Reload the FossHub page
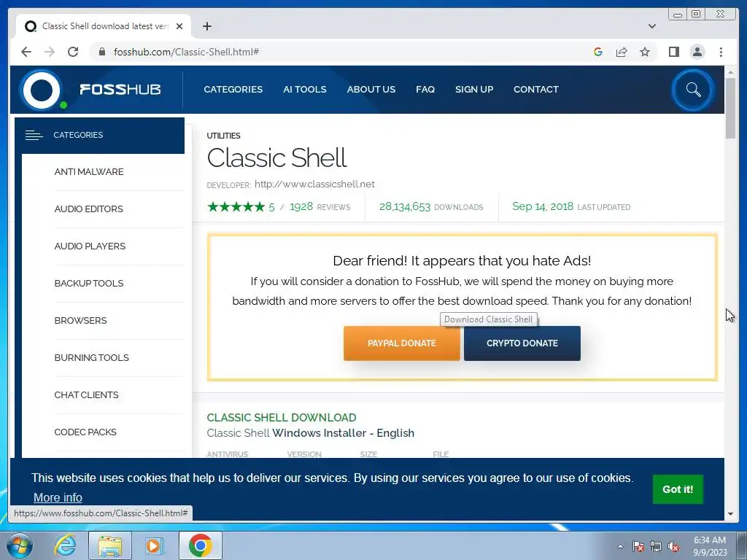 click(73, 52)
